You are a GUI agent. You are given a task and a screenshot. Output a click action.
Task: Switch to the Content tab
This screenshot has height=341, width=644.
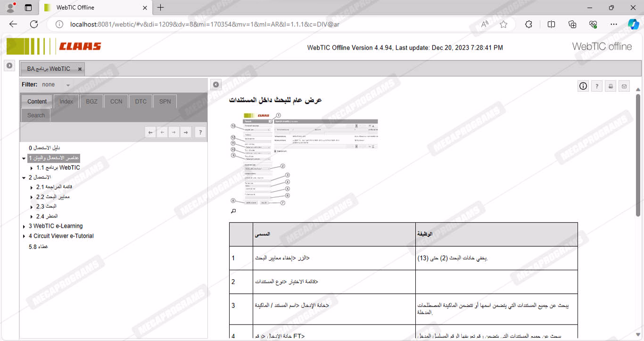coord(37,101)
